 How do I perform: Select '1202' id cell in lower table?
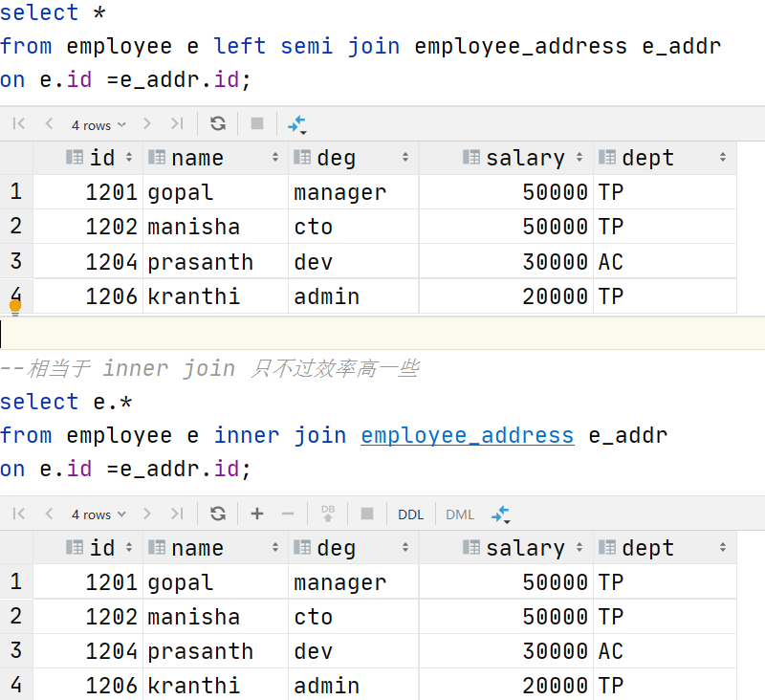pyautogui.click(x=88, y=617)
